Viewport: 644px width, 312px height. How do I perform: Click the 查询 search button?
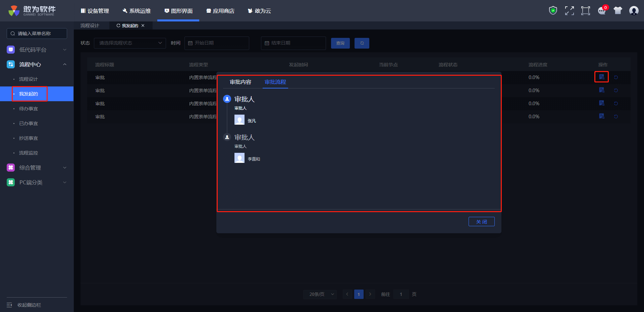point(340,43)
